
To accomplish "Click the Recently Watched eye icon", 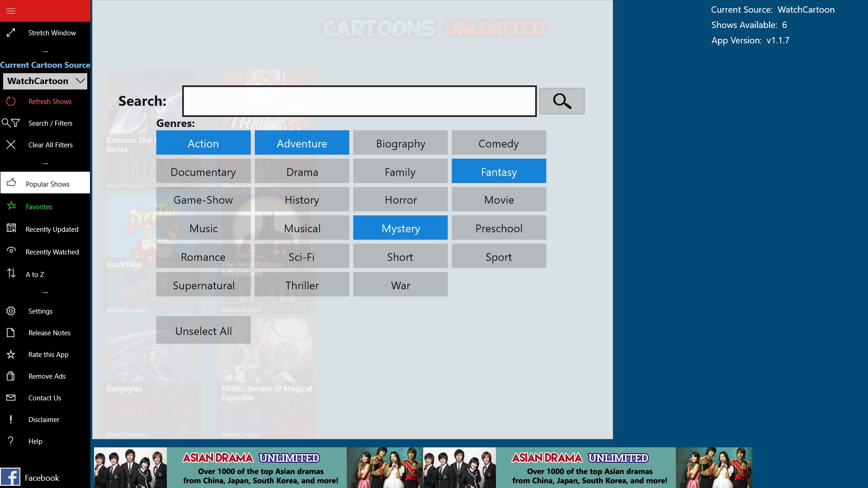I will click(12, 251).
